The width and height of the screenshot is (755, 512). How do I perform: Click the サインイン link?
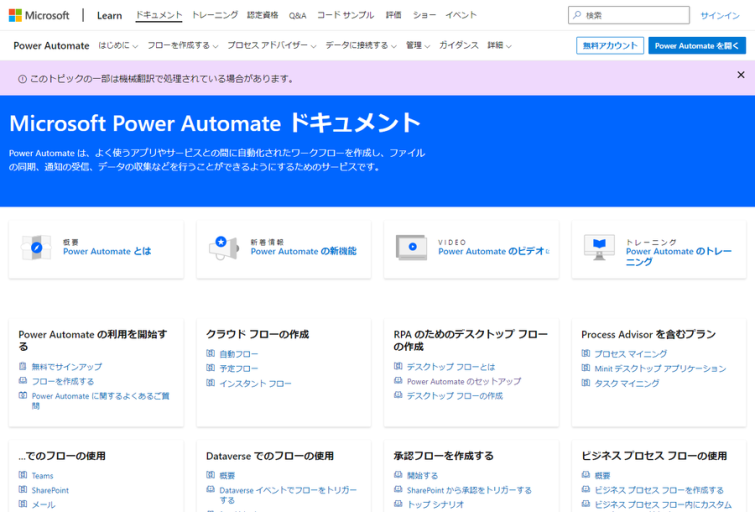[720, 15]
